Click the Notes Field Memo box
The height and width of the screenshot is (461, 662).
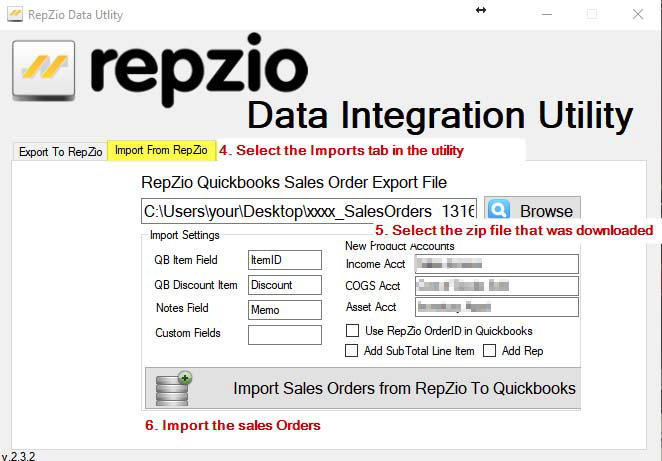(285, 310)
